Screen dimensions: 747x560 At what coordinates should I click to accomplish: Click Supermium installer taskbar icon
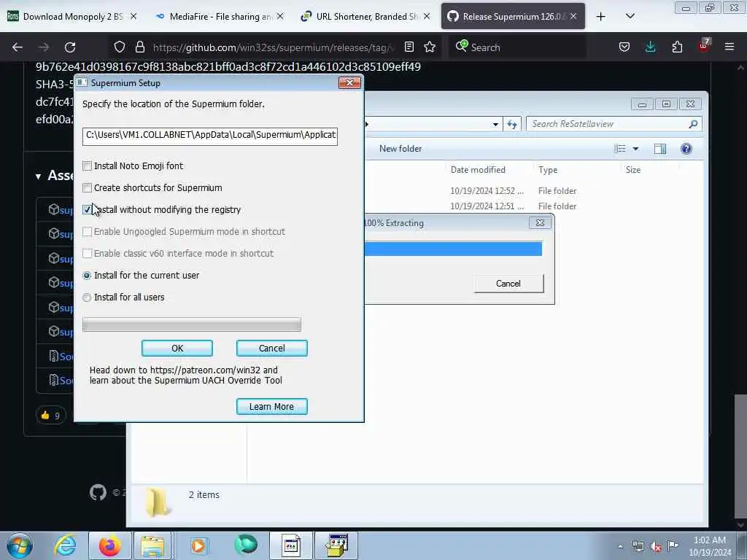click(337, 545)
